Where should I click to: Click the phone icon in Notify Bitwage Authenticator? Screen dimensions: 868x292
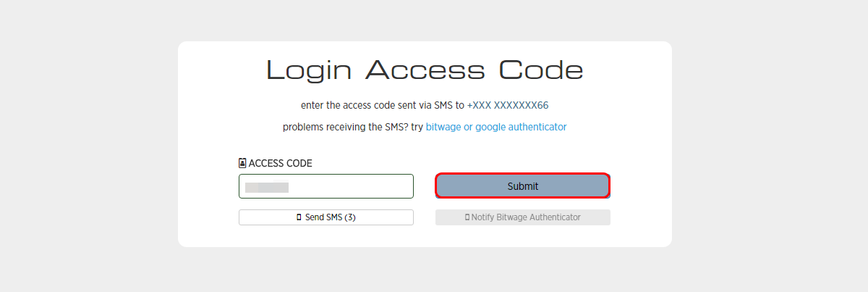(x=467, y=217)
